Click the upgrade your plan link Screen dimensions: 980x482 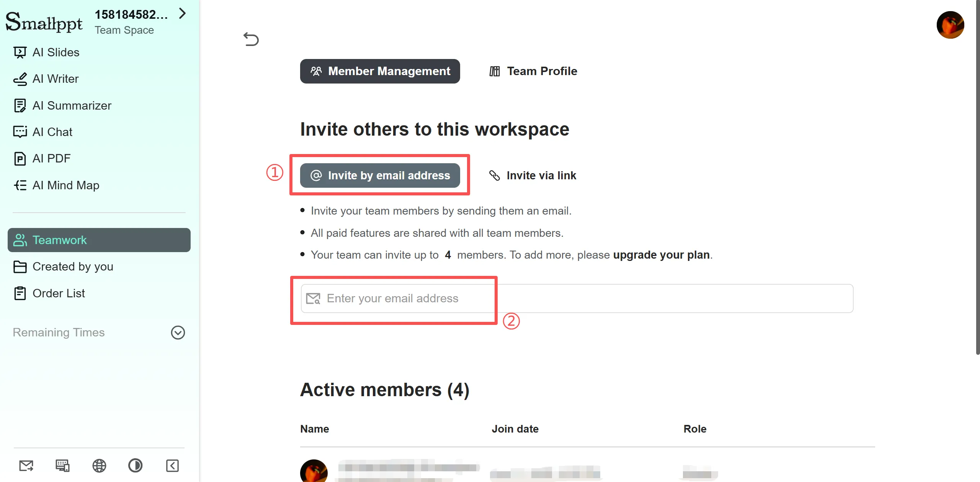coord(661,255)
